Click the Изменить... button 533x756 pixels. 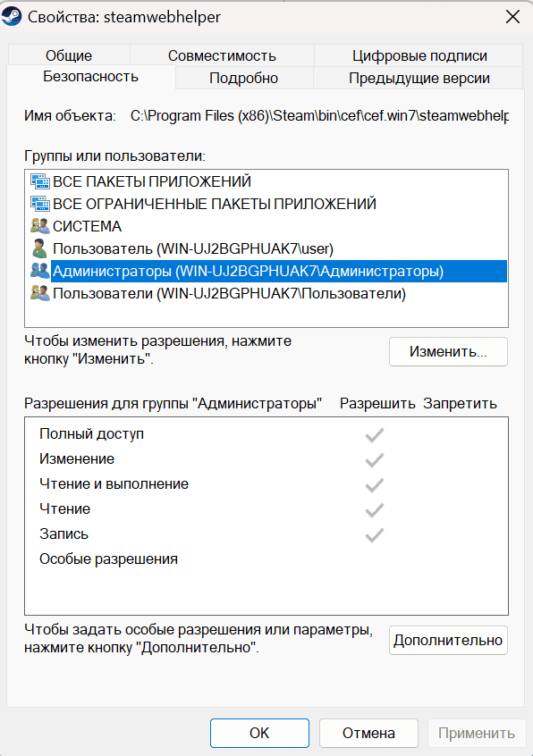(x=448, y=351)
